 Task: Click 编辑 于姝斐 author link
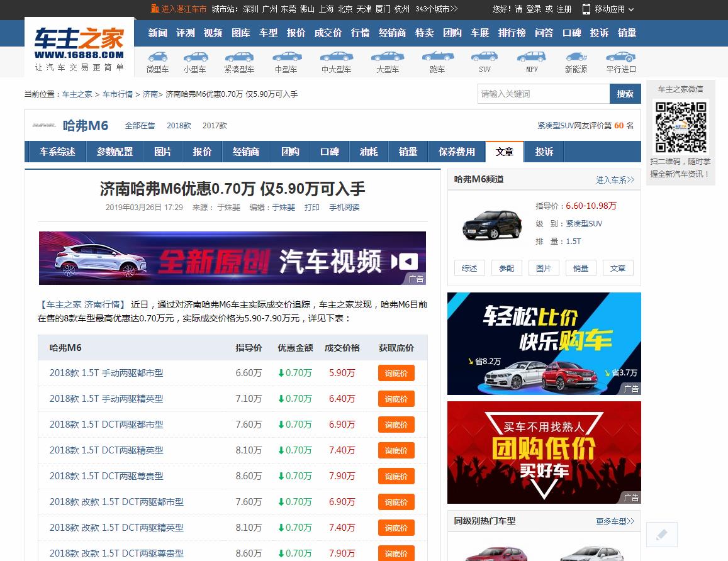284,207
